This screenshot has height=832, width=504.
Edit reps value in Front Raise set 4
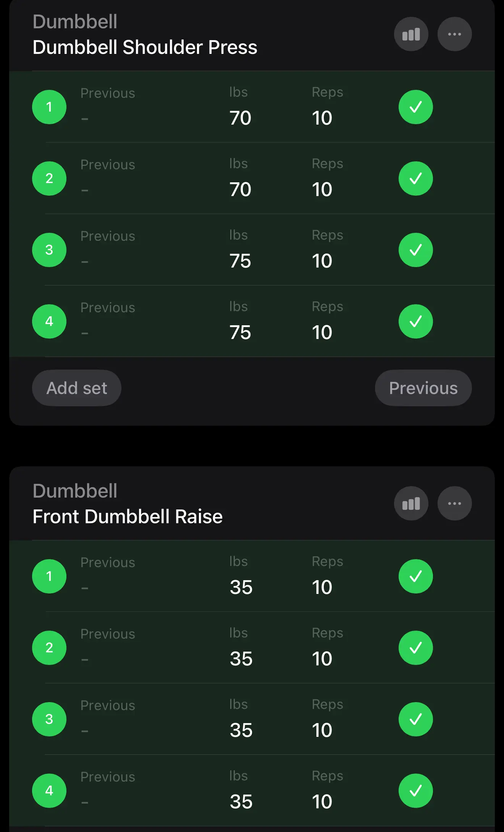click(x=322, y=802)
